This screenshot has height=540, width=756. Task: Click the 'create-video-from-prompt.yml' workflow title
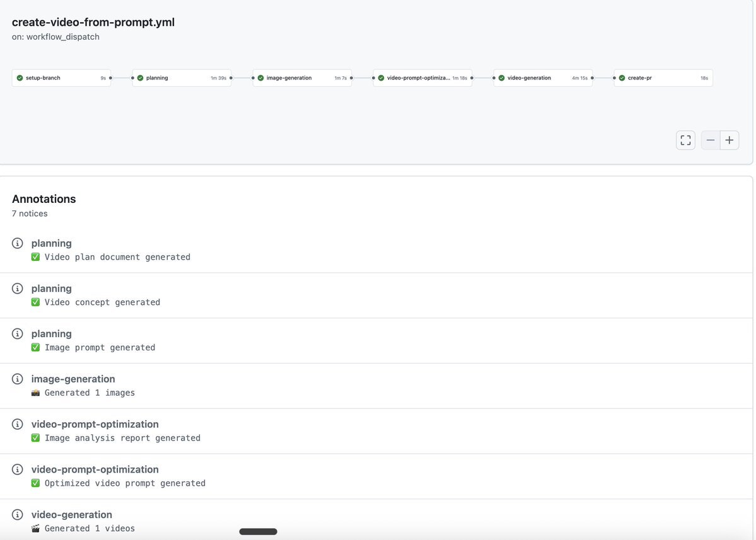(x=93, y=22)
